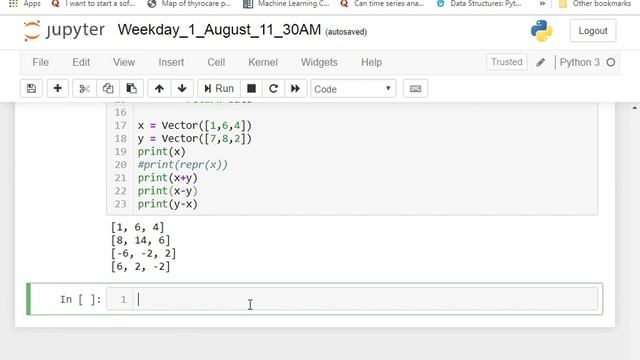Click the Python logo icon

coord(542,31)
